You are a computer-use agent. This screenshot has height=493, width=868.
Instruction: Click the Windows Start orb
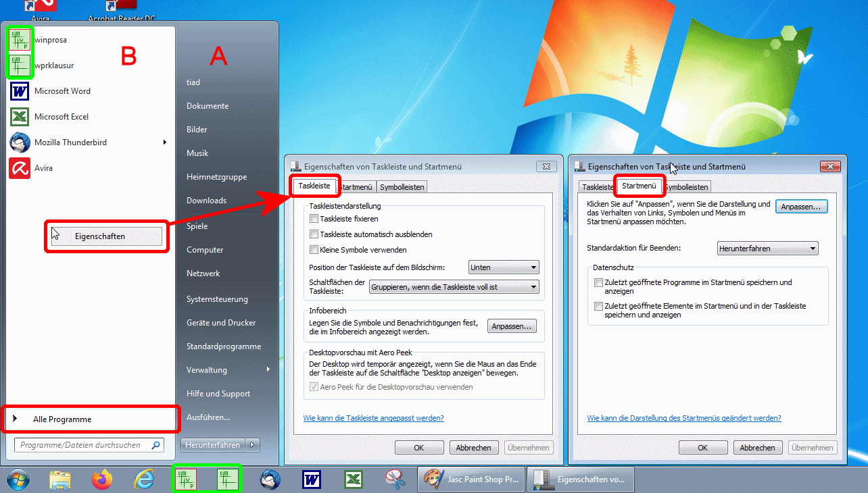(18, 479)
